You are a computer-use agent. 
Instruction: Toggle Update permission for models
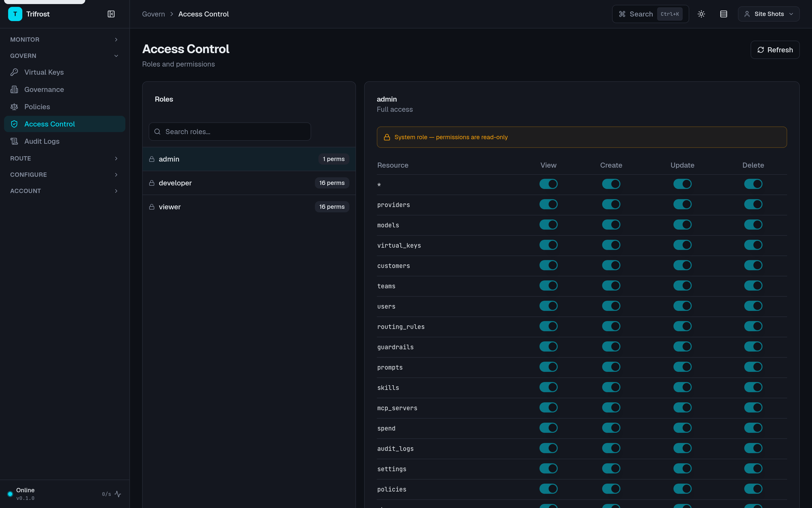682,225
